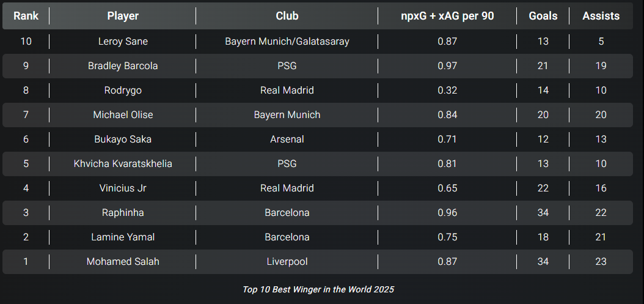644x304 pixels.
Task: Click Leroy Sane player cell
Action: click(x=123, y=41)
